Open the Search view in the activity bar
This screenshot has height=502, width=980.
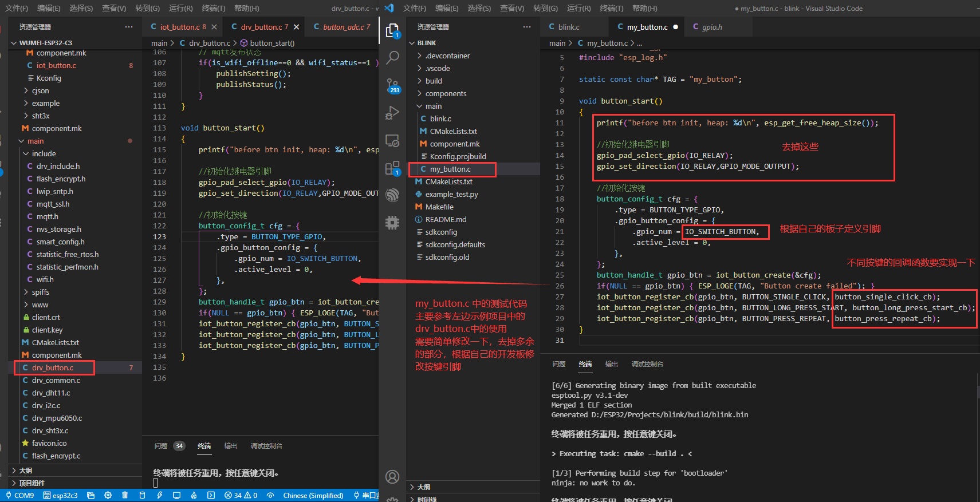(392, 57)
